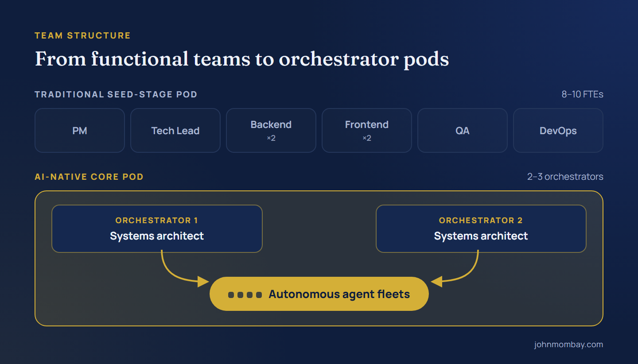Select the Tech Lead card
This screenshot has width=638, height=364.
[175, 131]
